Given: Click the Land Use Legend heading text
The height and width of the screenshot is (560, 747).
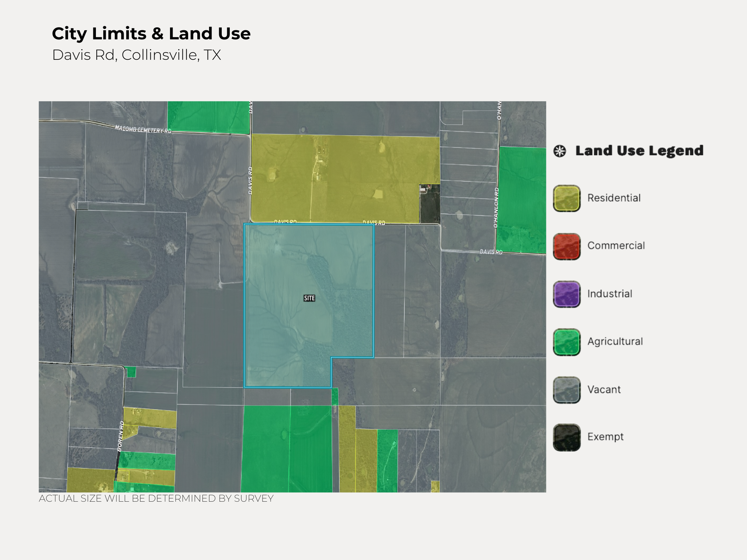Looking at the screenshot, I should pyautogui.click(x=639, y=151).
